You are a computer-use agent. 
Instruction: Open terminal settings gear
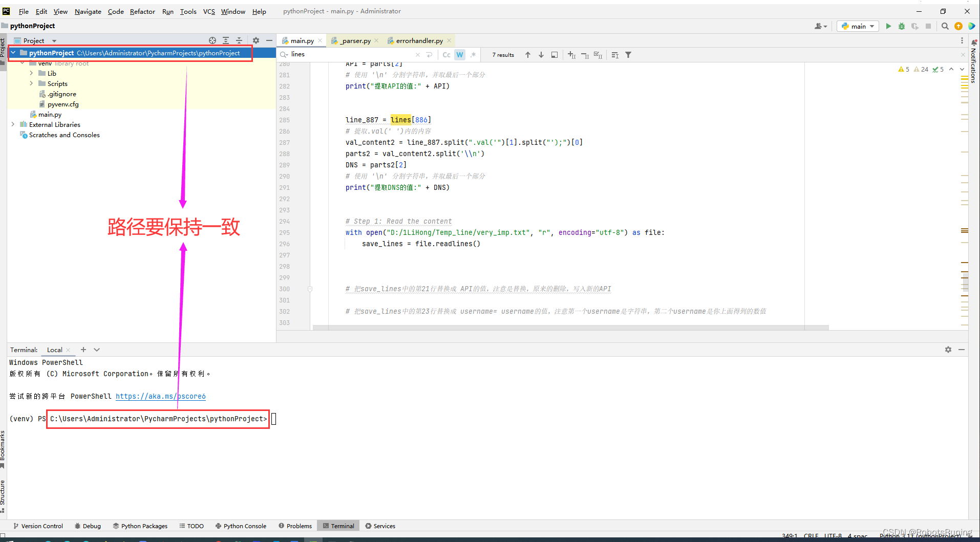(948, 350)
